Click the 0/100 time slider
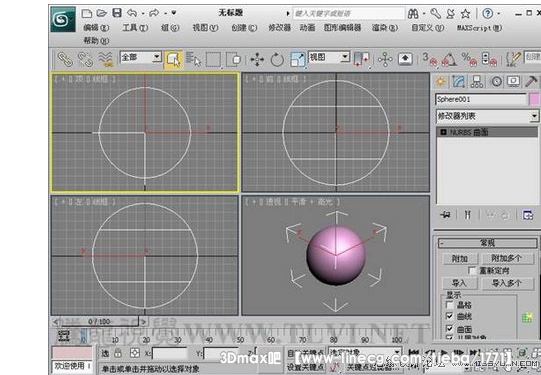Viewport: 541px width, 375px height. coord(99,322)
